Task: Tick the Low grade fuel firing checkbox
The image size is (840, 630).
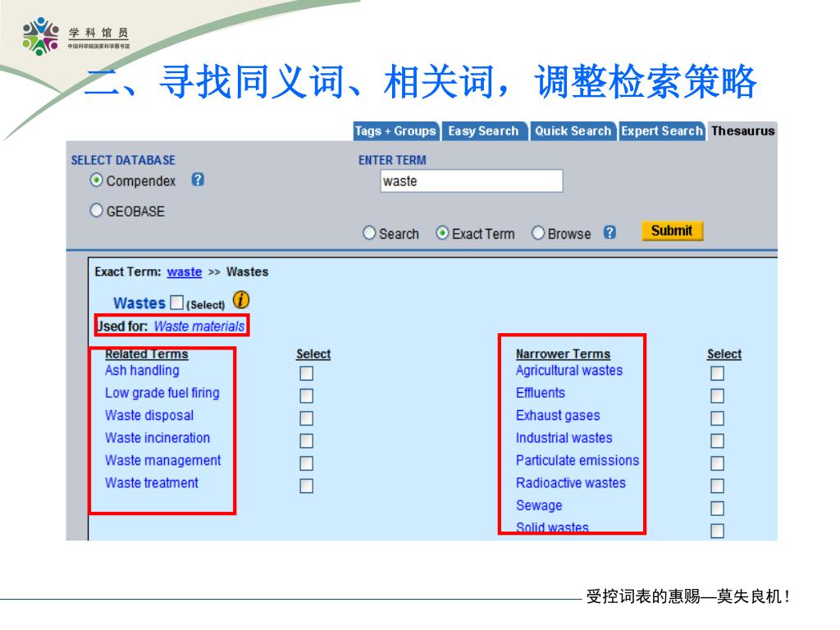Action: tap(307, 396)
